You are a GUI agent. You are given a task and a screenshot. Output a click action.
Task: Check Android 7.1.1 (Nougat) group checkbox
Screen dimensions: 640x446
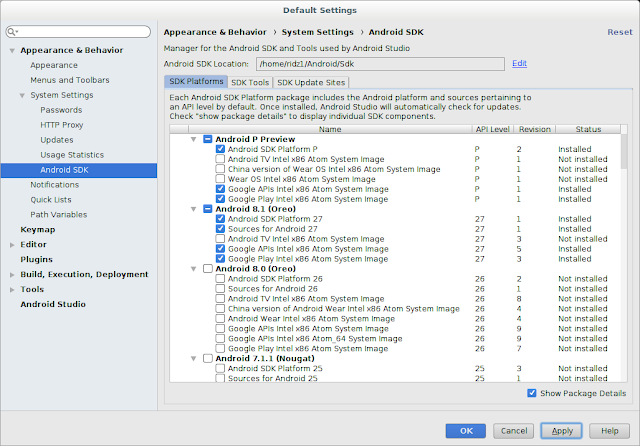tap(208, 358)
